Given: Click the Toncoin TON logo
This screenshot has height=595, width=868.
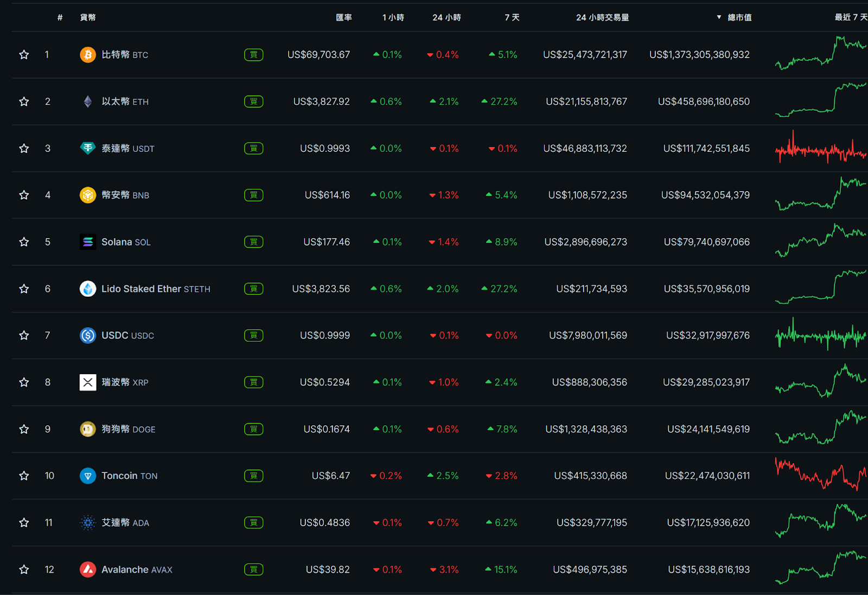Looking at the screenshot, I should [88, 476].
